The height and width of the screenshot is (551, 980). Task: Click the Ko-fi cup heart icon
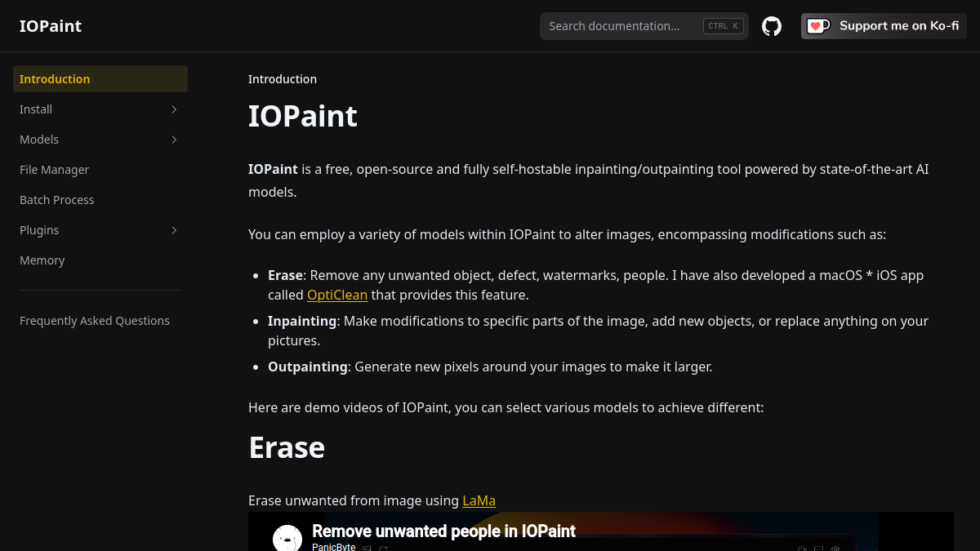tap(818, 26)
